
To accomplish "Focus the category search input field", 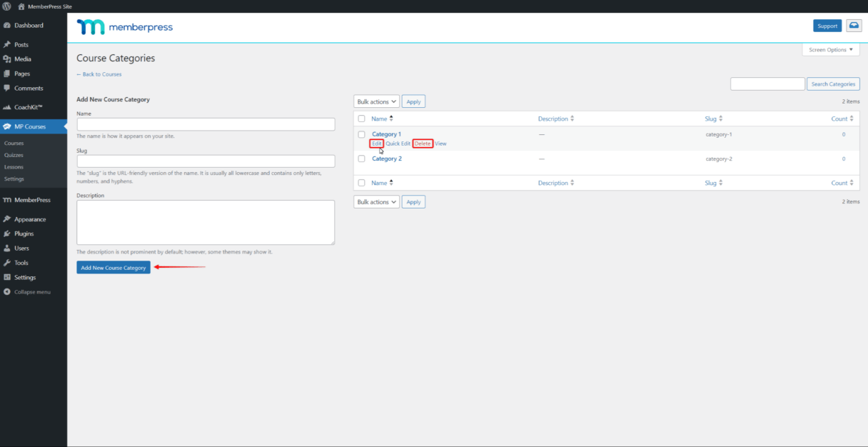I will (767, 84).
